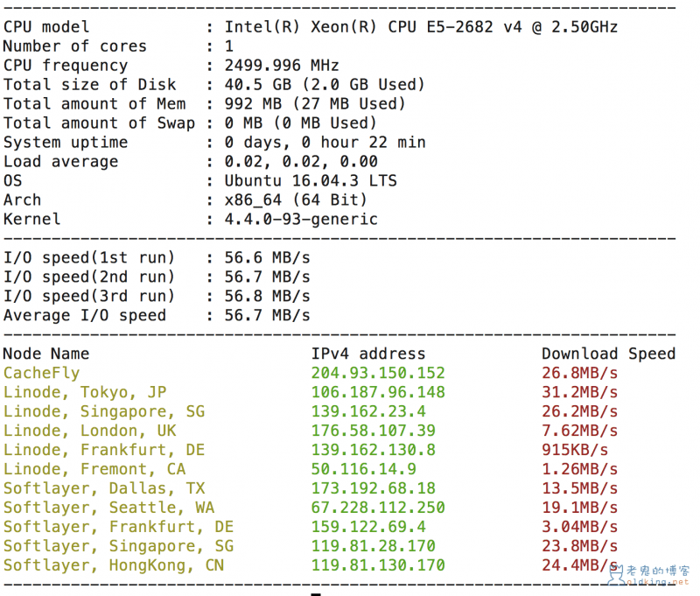Viewport: 700px width, 596px height.
Task: Click the kernel version 4.4.0-93-generic
Action: [x=301, y=219]
